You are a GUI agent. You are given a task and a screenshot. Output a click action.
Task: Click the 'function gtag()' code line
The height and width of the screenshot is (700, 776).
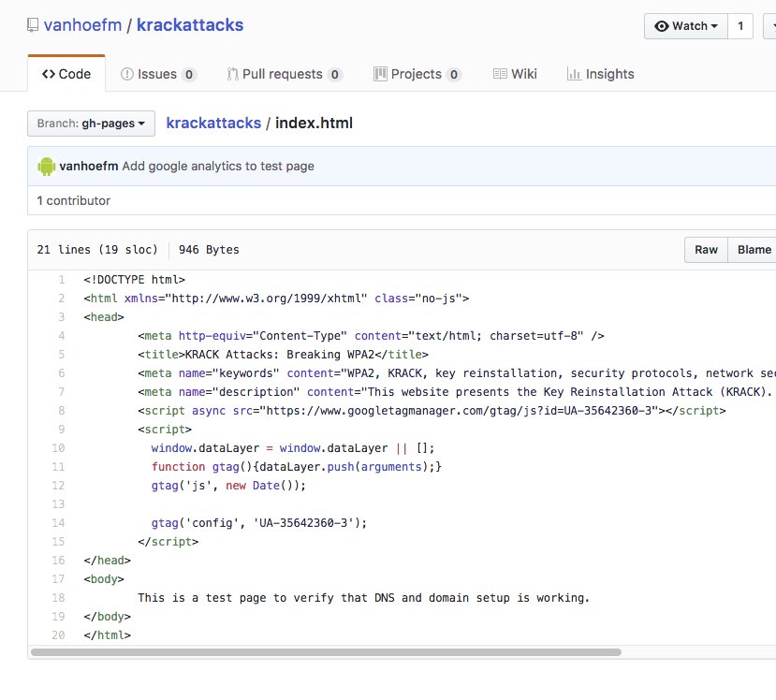[x=297, y=467]
